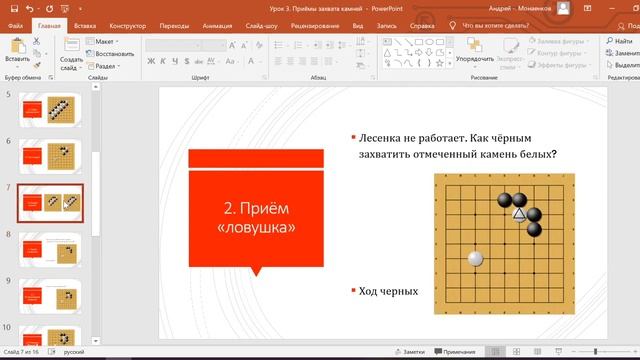Cut selection with the scissors icon
This screenshot has width=640, height=360.
(36, 41)
